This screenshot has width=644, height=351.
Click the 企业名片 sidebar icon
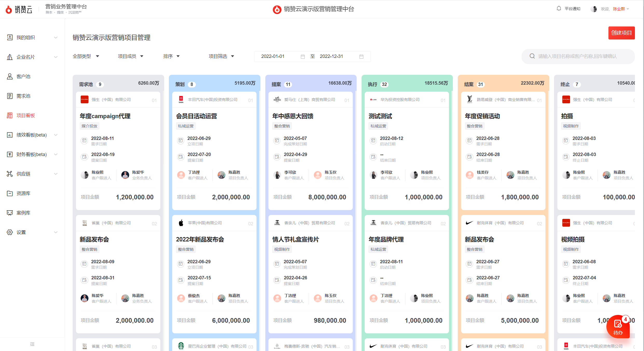pos(10,57)
